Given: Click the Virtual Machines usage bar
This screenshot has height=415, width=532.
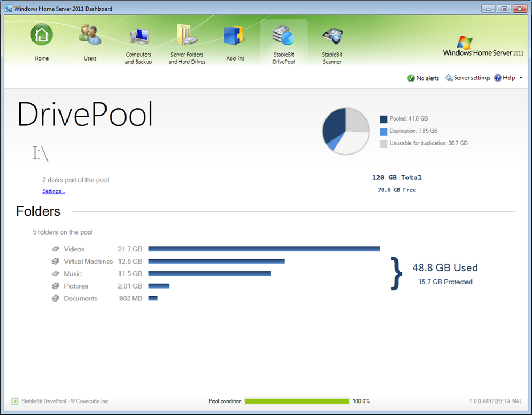Looking at the screenshot, I should (216, 261).
